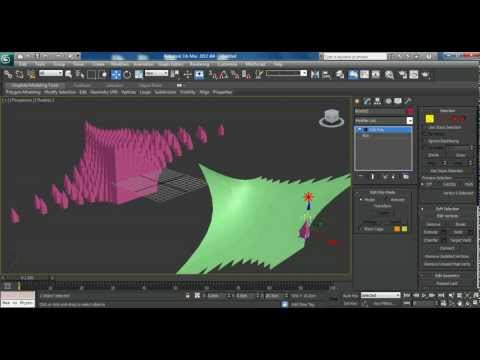Open the Customize menu
The height and width of the screenshot is (360, 480).
(x=227, y=64)
